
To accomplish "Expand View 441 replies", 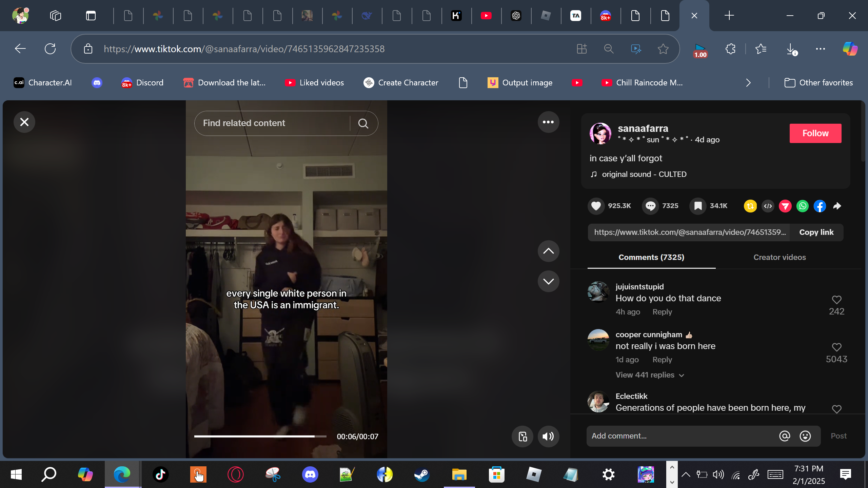I will tap(649, 375).
